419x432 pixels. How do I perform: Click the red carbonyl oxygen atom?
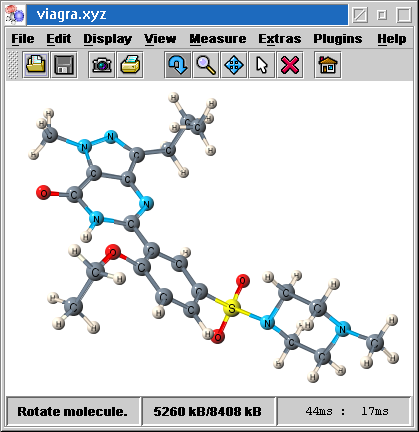[44, 193]
